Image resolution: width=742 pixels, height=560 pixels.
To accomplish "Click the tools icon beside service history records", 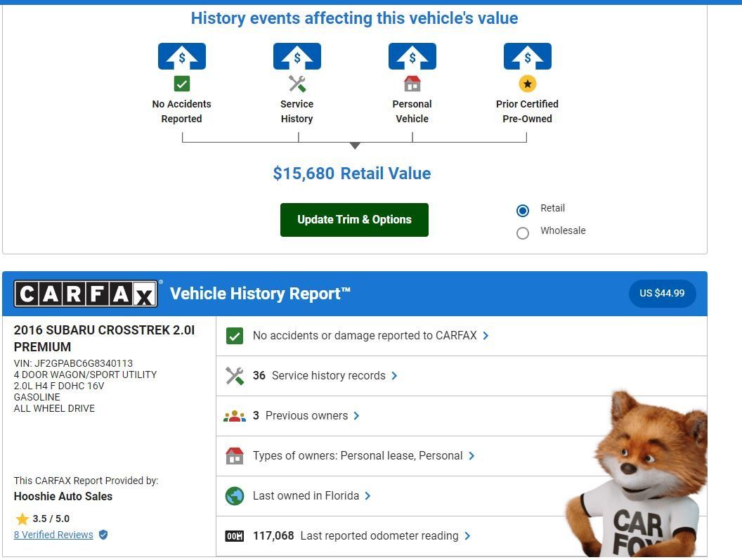I will (235, 376).
